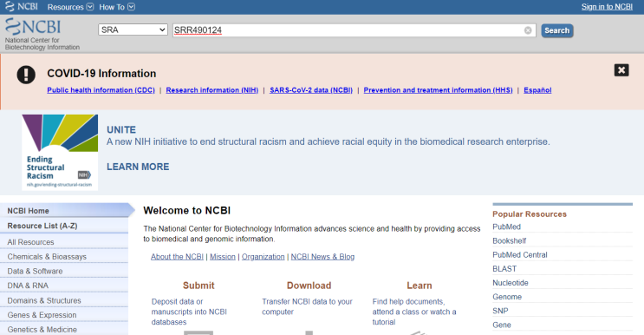Open Sign in to NCBI link
Screen dimensions: 644x335
607,7
